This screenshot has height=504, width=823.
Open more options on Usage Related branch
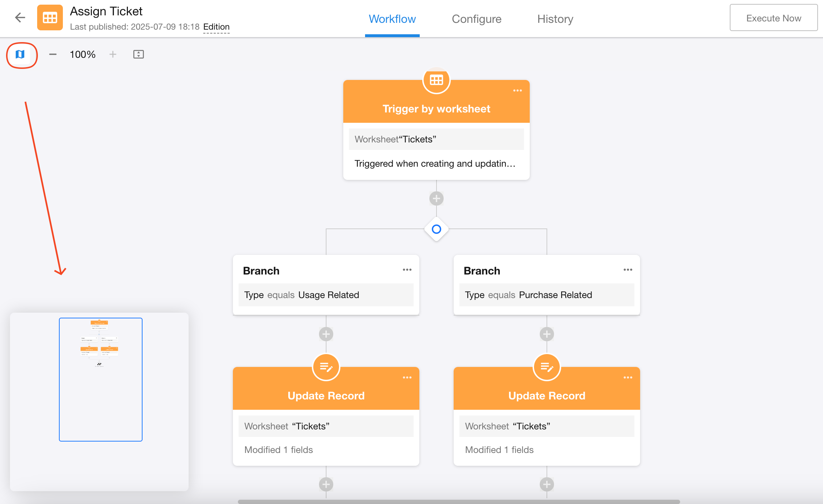pos(407,270)
